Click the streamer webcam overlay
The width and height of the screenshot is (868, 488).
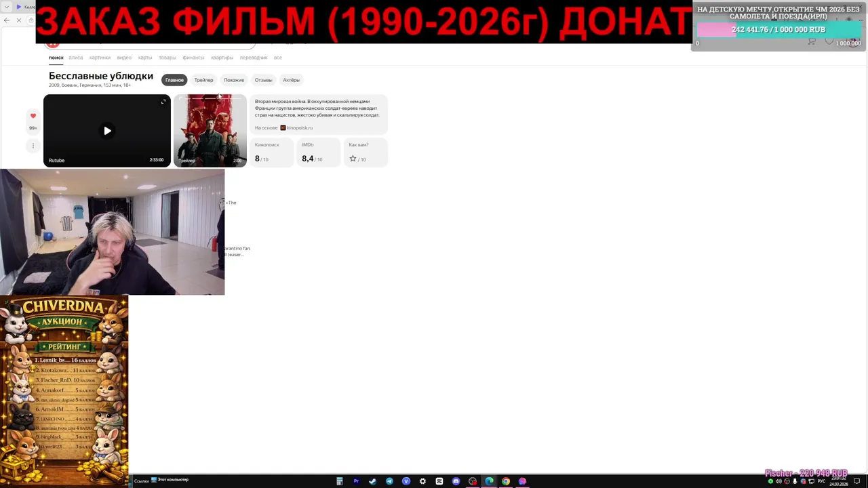pos(112,232)
